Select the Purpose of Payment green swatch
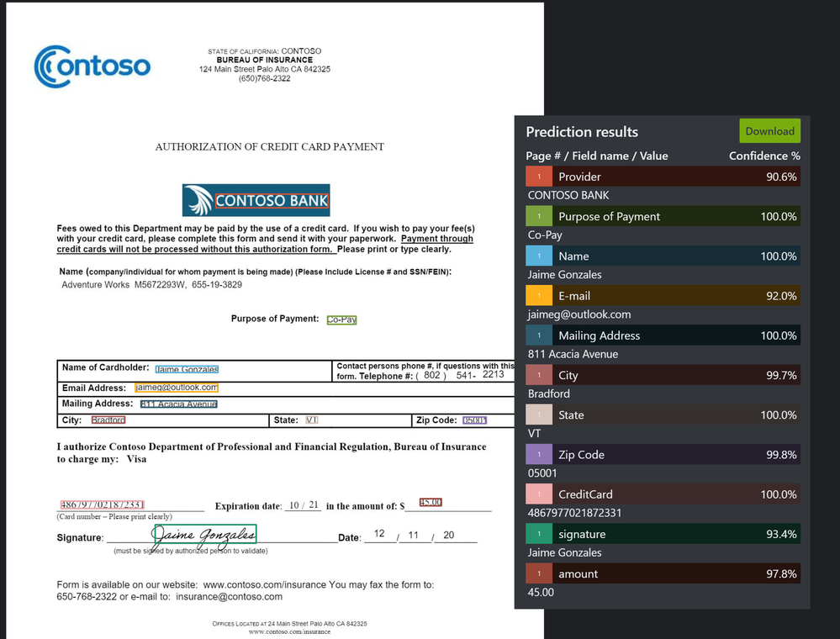 point(538,216)
